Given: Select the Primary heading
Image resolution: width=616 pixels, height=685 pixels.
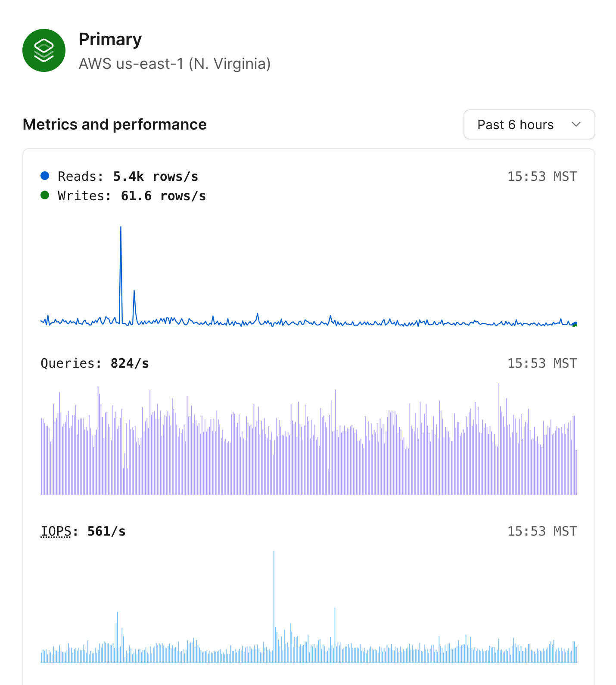Looking at the screenshot, I should (x=110, y=39).
